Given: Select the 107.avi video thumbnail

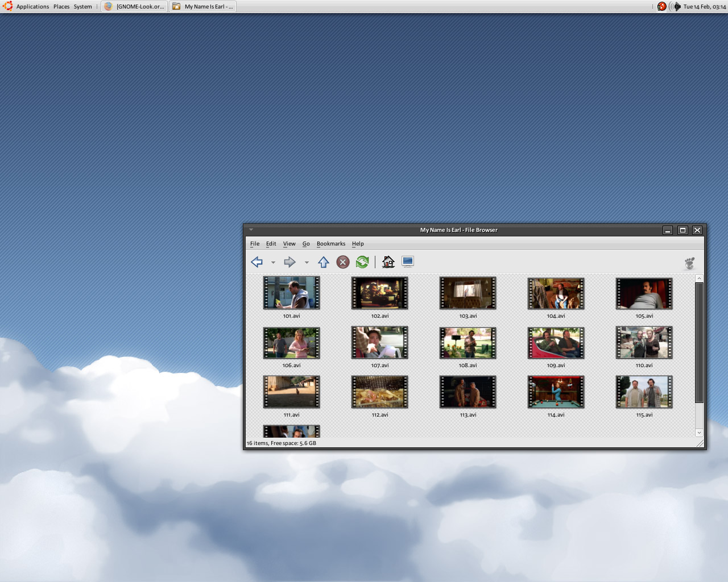Looking at the screenshot, I should 380,342.
